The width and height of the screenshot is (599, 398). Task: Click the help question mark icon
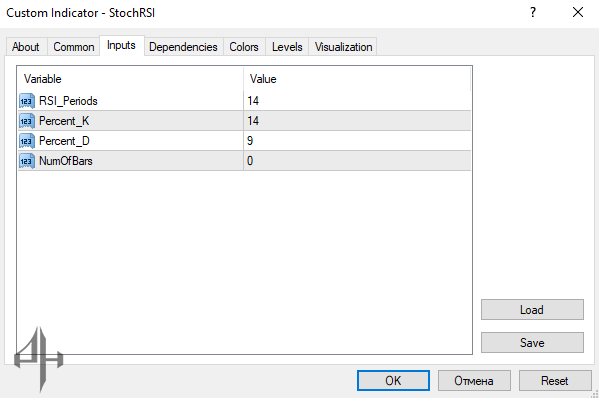tap(533, 13)
